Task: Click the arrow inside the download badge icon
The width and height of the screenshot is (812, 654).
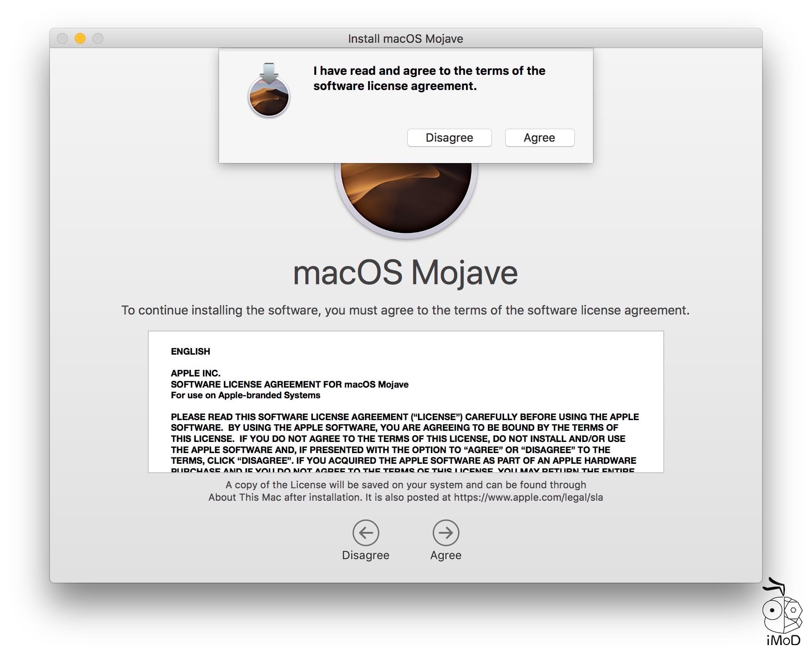Action: [269, 71]
